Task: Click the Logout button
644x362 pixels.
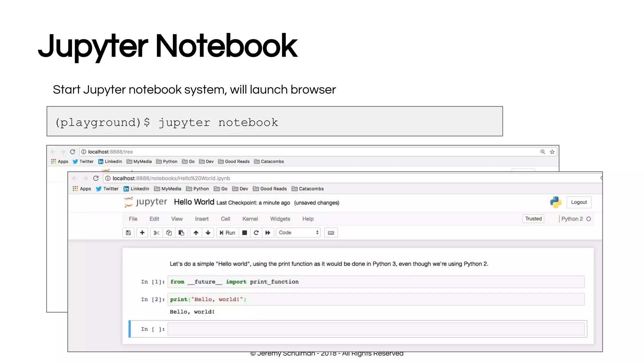Action: pos(579,202)
